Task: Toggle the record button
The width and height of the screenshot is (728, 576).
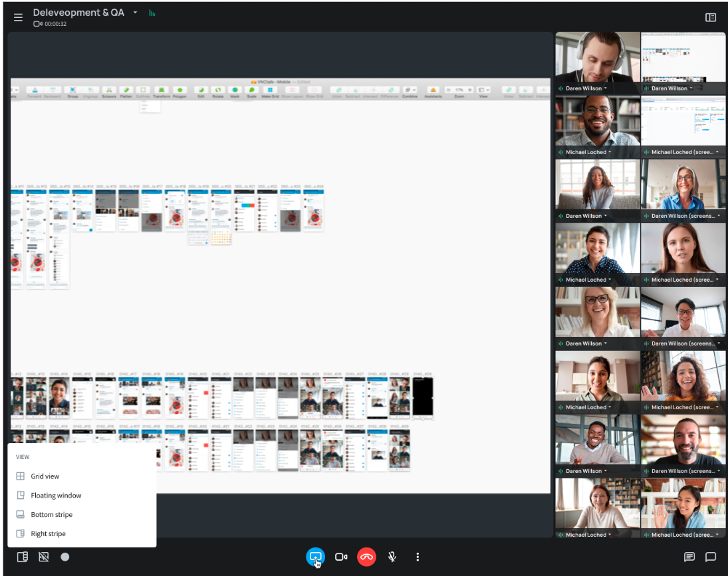Action: tap(65, 557)
